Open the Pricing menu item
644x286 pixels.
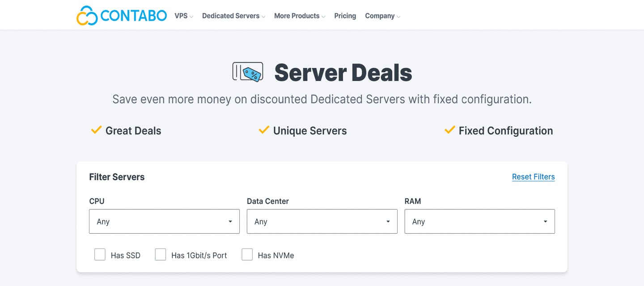click(345, 16)
